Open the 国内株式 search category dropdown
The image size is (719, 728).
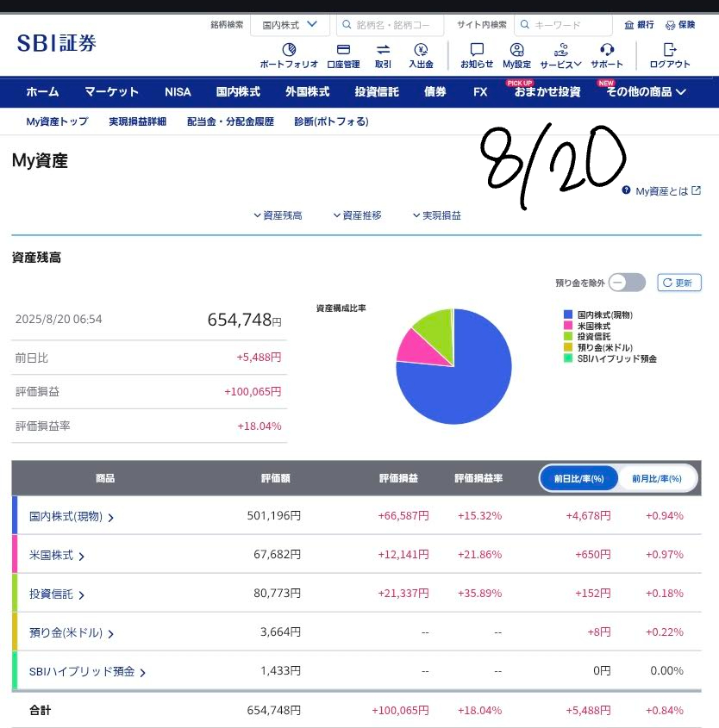click(x=290, y=25)
